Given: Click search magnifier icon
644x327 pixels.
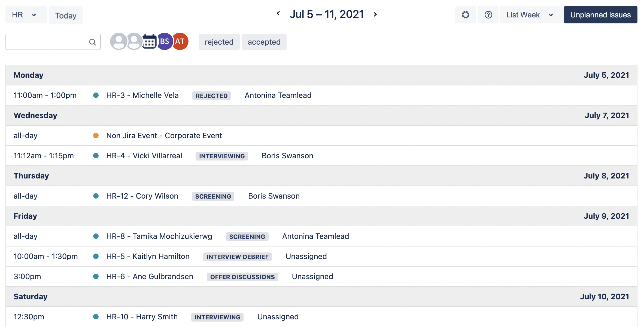Looking at the screenshot, I should click(x=93, y=42).
